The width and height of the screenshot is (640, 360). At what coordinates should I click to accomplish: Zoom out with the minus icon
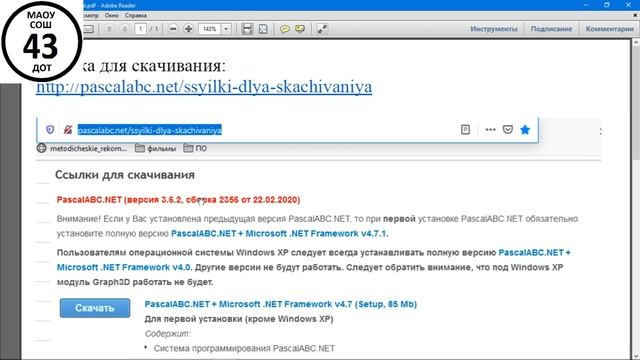[173, 29]
